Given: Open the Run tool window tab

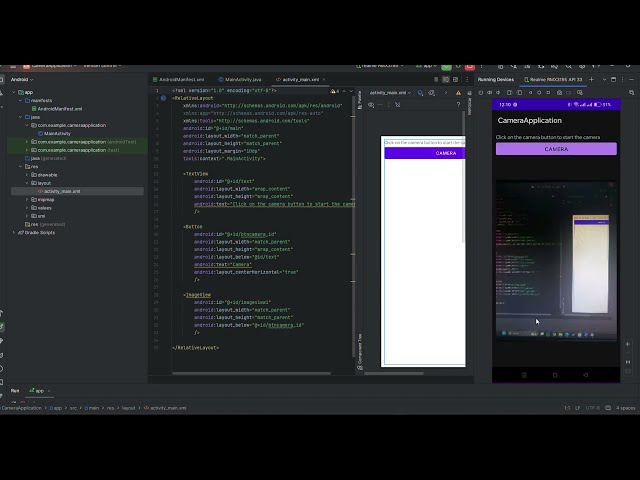Looking at the screenshot, I should click(15, 391).
